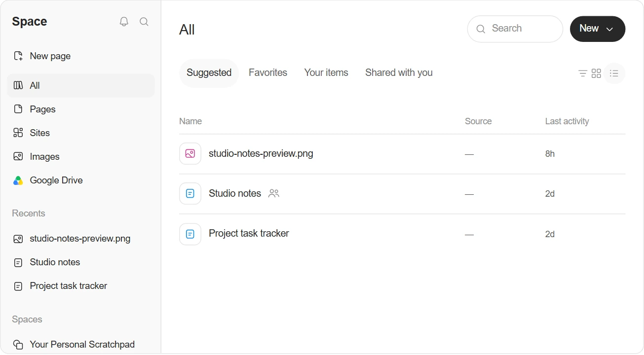
Task: Select the Favorites tab
Action: [x=268, y=73]
